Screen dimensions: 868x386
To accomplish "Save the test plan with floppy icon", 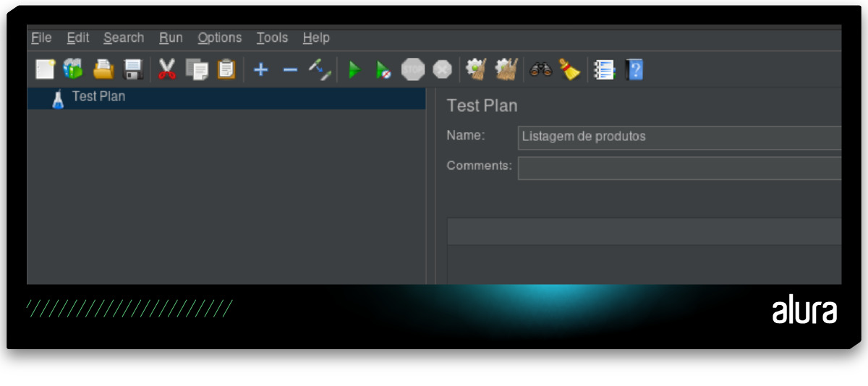I will pos(134,69).
